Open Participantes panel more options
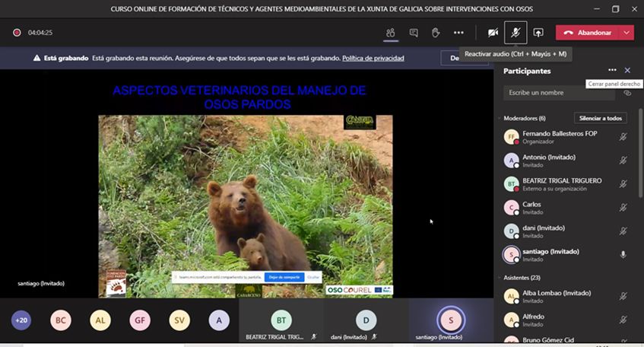Screen dimensions: 644x347 (612, 70)
